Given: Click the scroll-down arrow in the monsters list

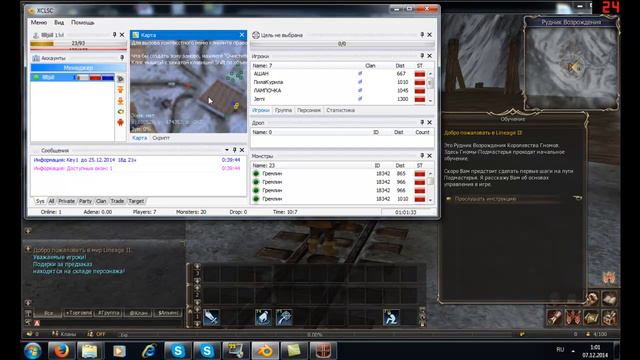Looking at the screenshot, I should tap(430, 200).
